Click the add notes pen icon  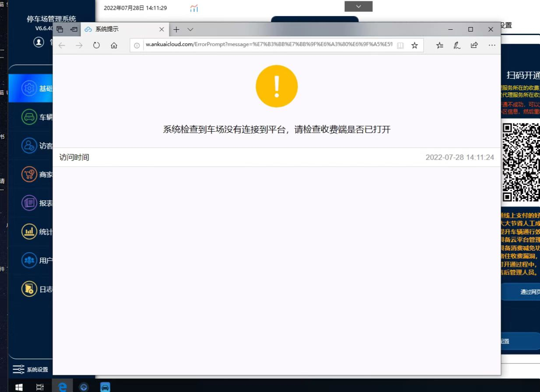click(457, 45)
